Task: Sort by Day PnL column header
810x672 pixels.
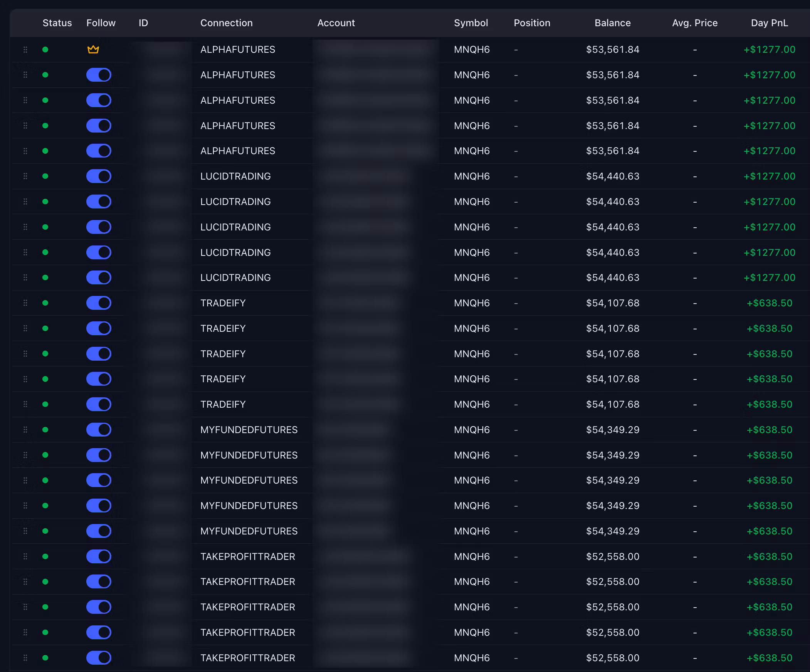Action: click(769, 23)
